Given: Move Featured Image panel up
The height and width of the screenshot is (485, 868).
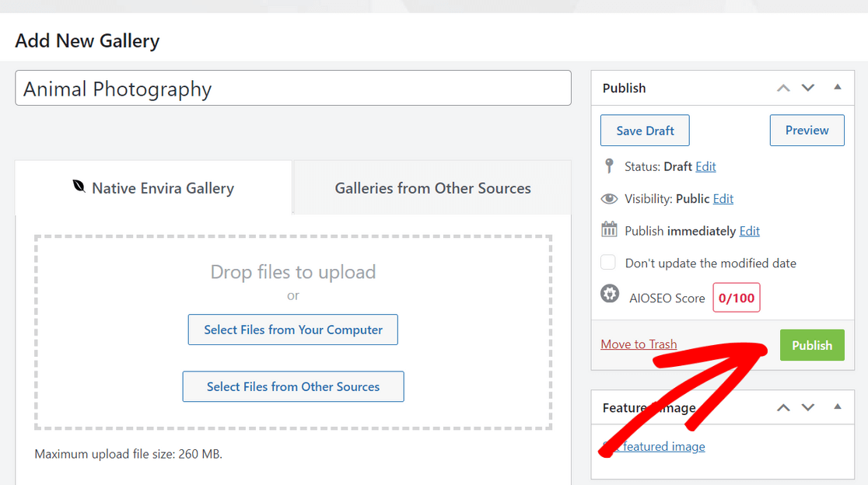Looking at the screenshot, I should 782,407.
